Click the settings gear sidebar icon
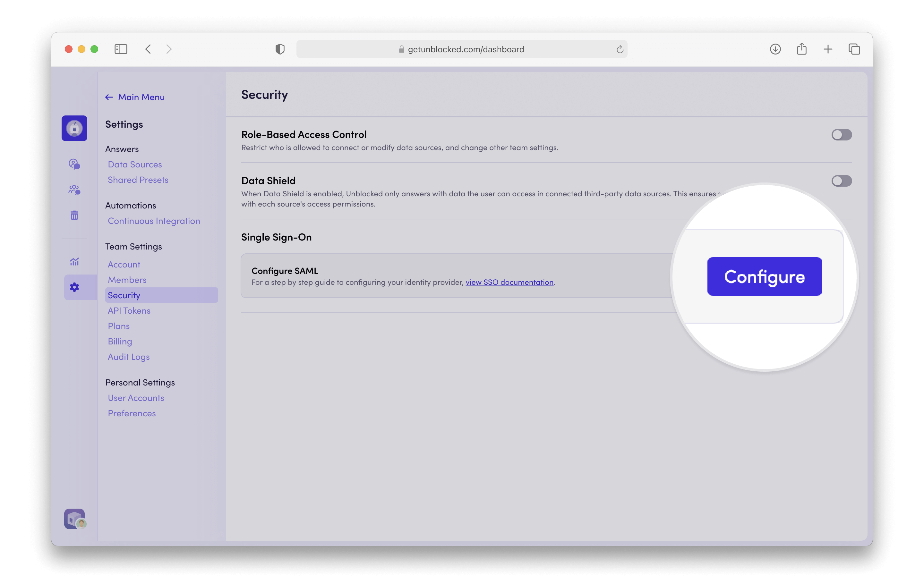The width and height of the screenshot is (924, 584). pos(74,287)
